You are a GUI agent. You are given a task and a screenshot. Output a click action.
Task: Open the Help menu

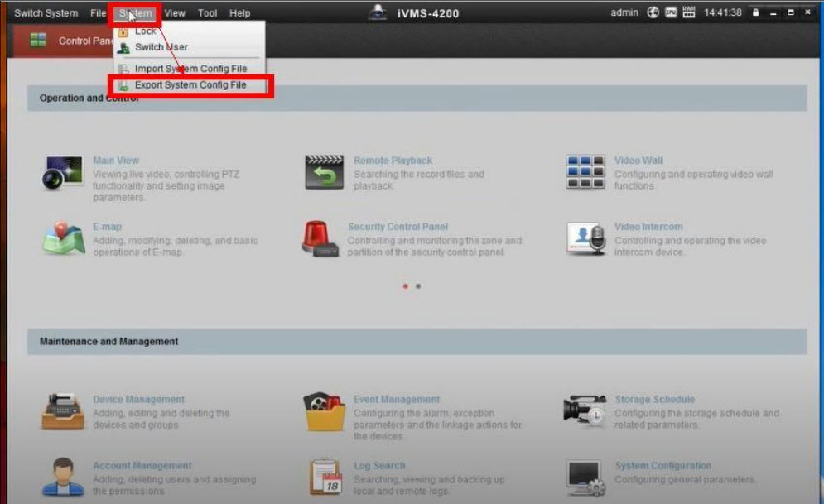[239, 13]
